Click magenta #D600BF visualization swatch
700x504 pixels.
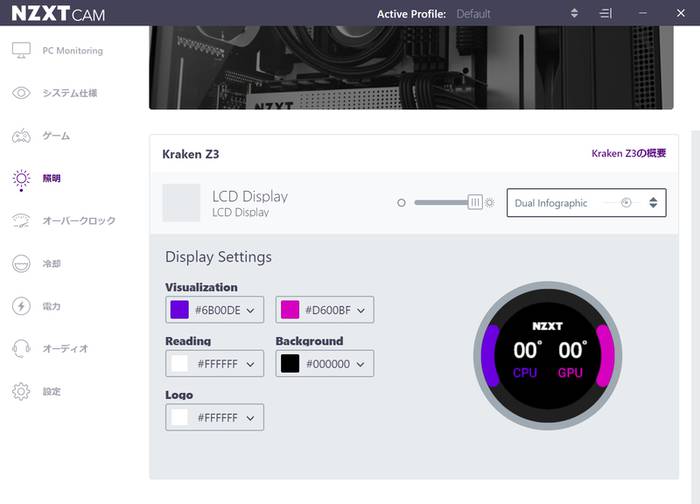[290, 309]
